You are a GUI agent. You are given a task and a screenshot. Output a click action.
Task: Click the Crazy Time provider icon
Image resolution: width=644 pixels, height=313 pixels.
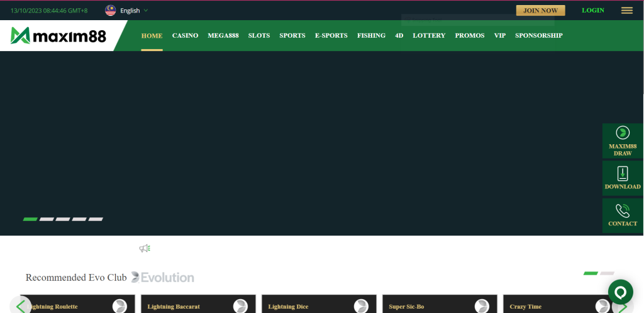point(602,307)
